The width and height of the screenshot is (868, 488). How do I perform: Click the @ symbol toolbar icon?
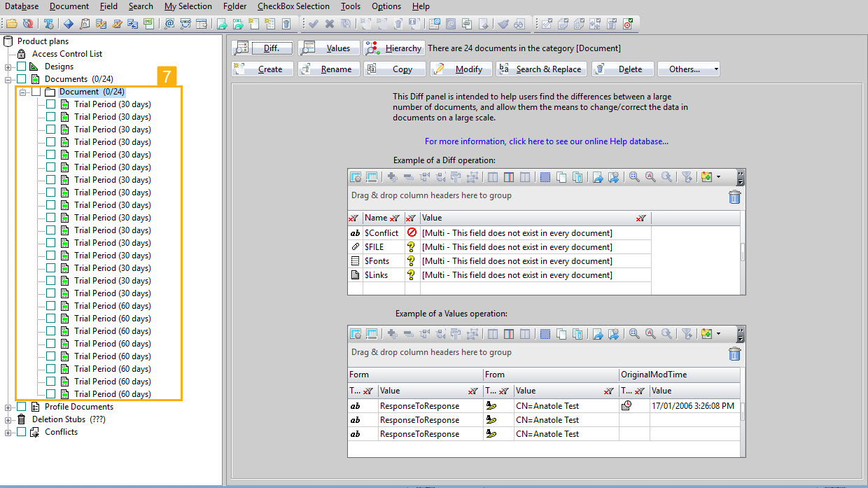[x=169, y=24]
